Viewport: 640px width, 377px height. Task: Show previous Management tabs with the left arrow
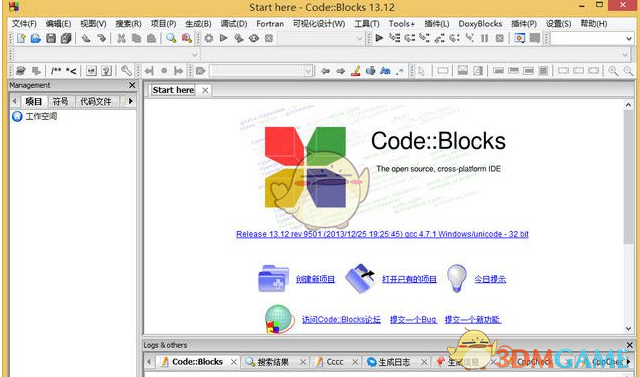(15, 101)
